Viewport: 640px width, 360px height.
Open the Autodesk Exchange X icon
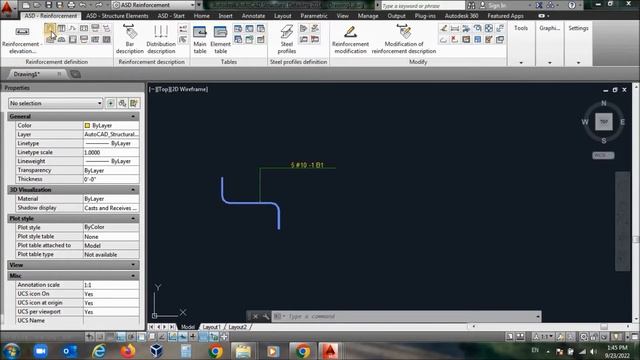pyautogui.click(x=539, y=5)
